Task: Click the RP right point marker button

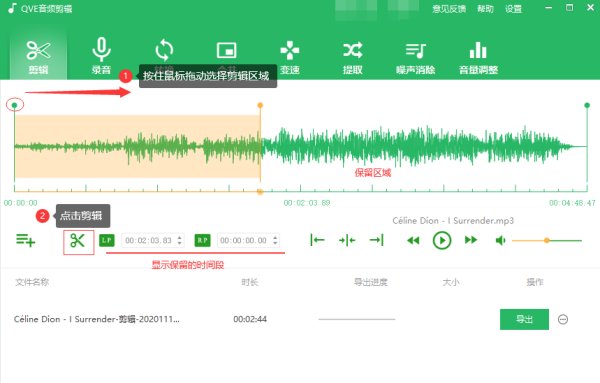Action: point(202,240)
